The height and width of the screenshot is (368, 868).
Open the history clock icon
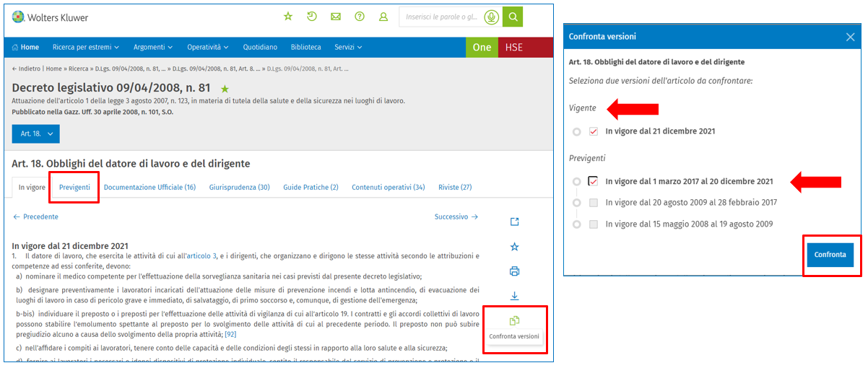click(312, 17)
